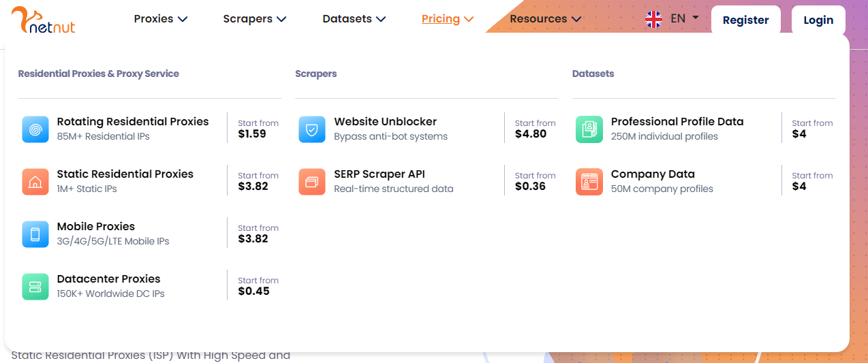Expand the Datasets menu chevron

(x=381, y=20)
